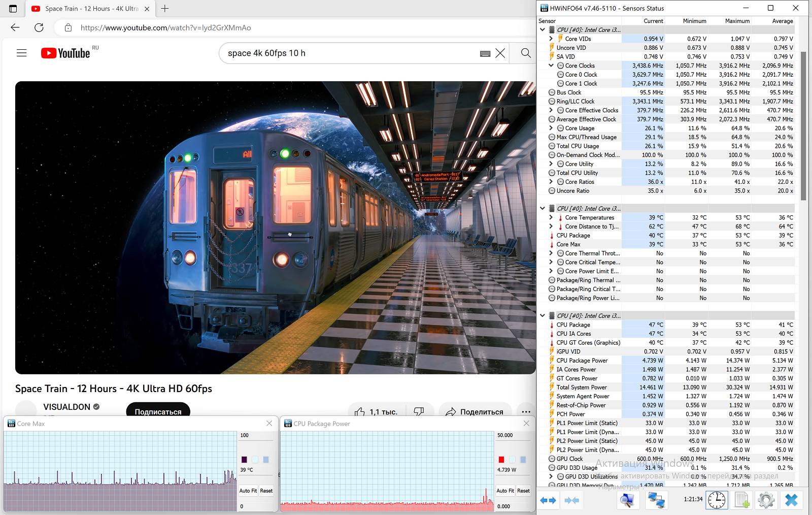Click Reset in CPU Package Power graph

[524, 491]
